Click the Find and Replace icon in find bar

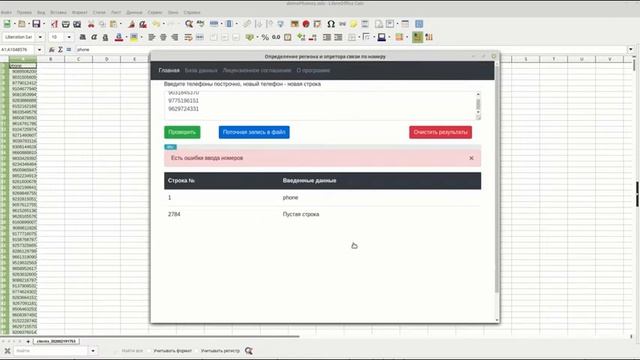249,351
